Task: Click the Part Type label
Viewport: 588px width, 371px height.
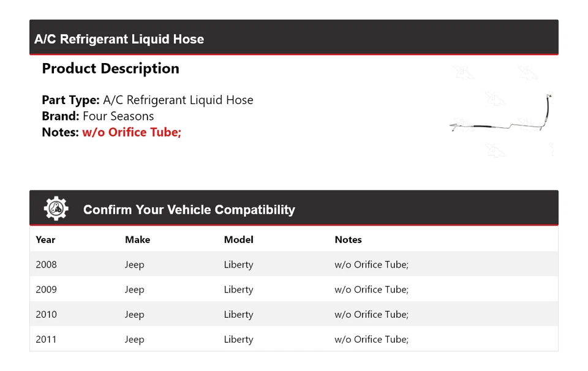Action: point(70,100)
